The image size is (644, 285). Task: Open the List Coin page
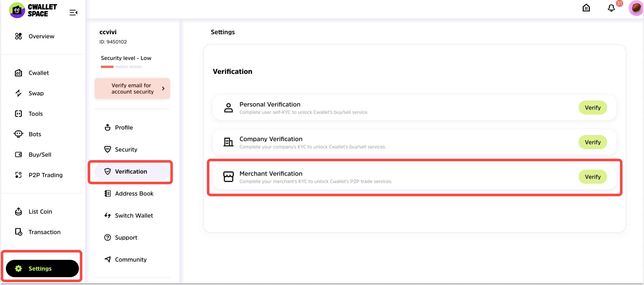tap(40, 212)
